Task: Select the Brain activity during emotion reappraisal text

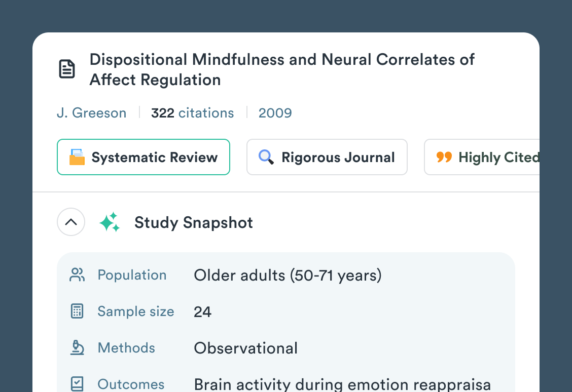Action: point(342,384)
